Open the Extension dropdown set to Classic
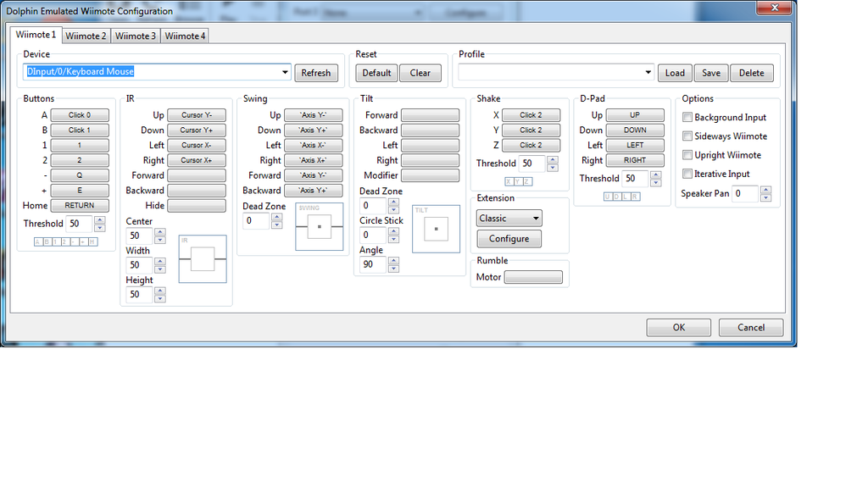Viewport: 868px width, 488px height. pos(509,218)
